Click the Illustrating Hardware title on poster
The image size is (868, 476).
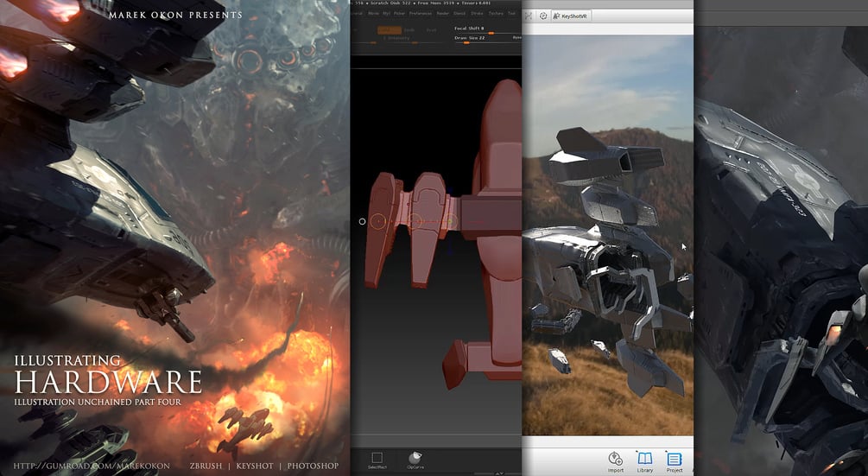(x=108, y=375)
